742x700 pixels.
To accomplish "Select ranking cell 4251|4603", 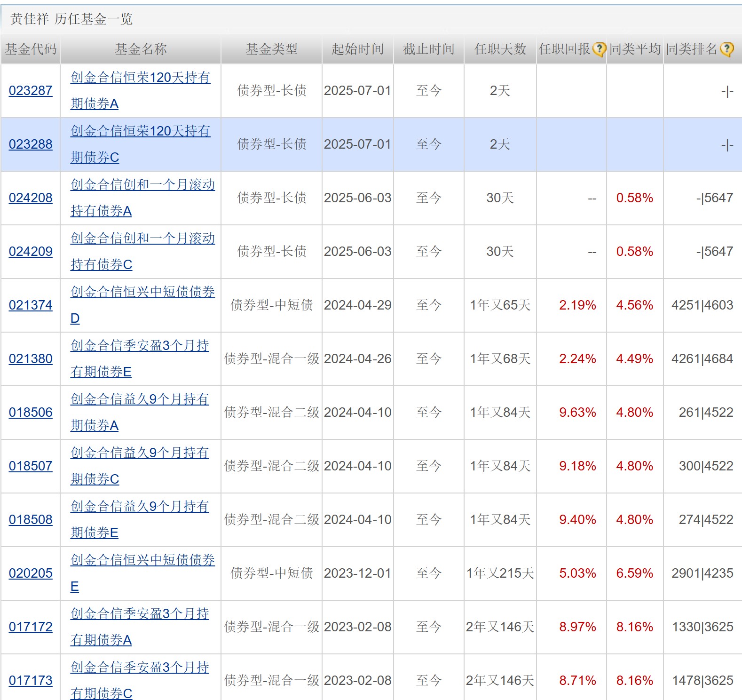I will click(x=702, y=305).
